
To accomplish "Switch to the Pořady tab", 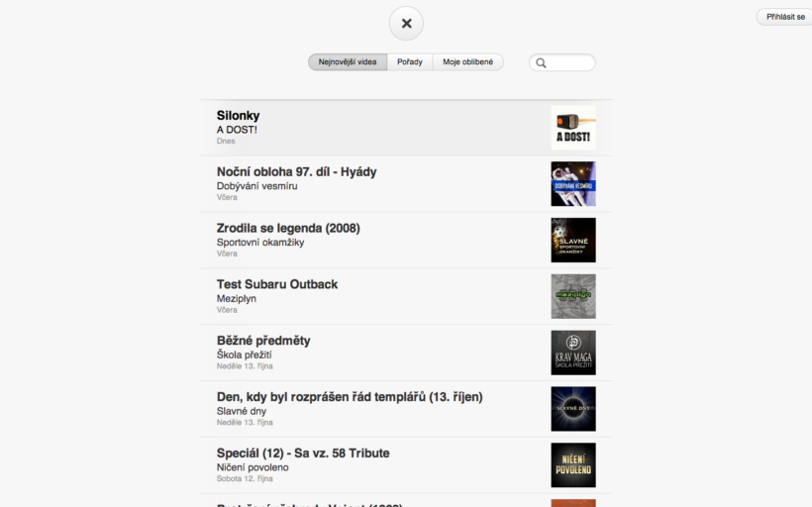I will pyautogui.click(x=410, y=62).
